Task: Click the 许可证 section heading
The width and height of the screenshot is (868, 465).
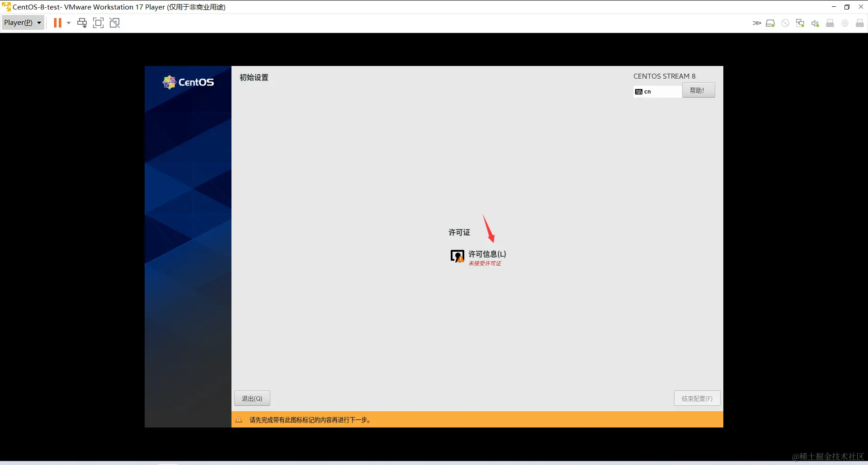Action: [x=459, y=232]
